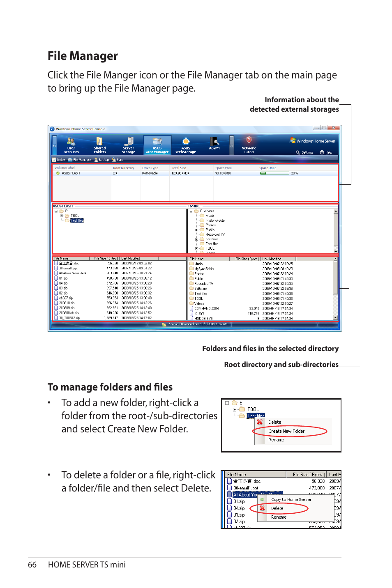
Task: Select the Music folder in the right file list
Action: pyautogui.click(x=198, y=264)
